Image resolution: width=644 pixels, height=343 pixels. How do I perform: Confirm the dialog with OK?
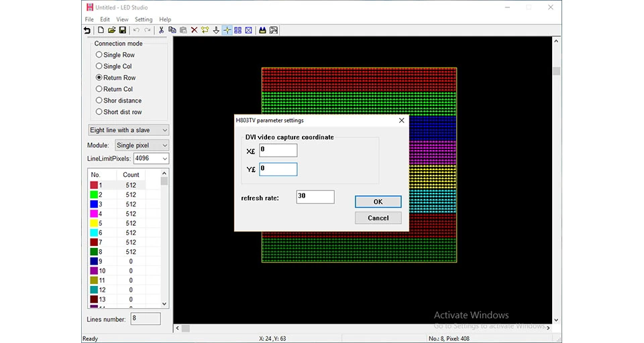(378, 202)
